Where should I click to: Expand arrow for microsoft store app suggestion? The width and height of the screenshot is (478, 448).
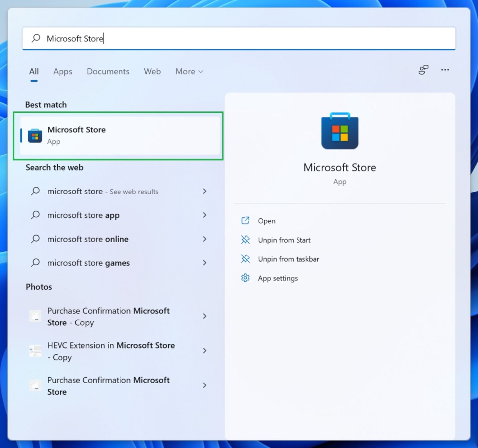[204, 215]
